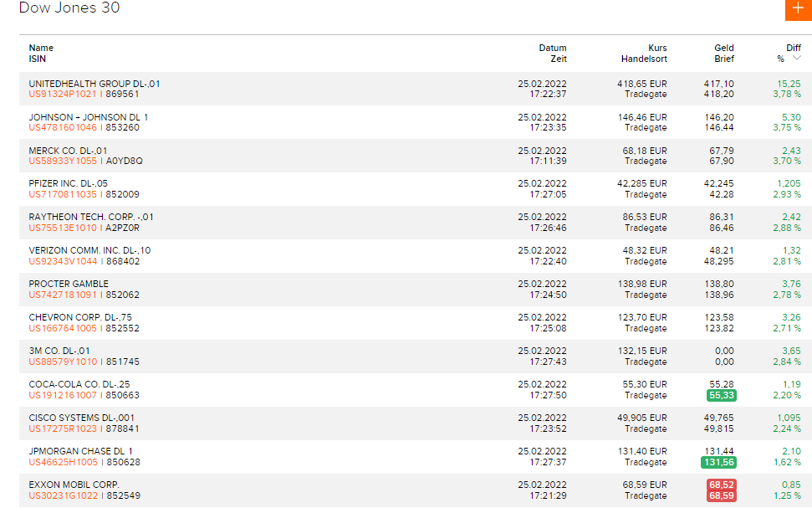Click Exxon's red highlighted 68,52 bid
Viewport: 812px width, 508px height.
pyautogui.click(x=721, y=485)
